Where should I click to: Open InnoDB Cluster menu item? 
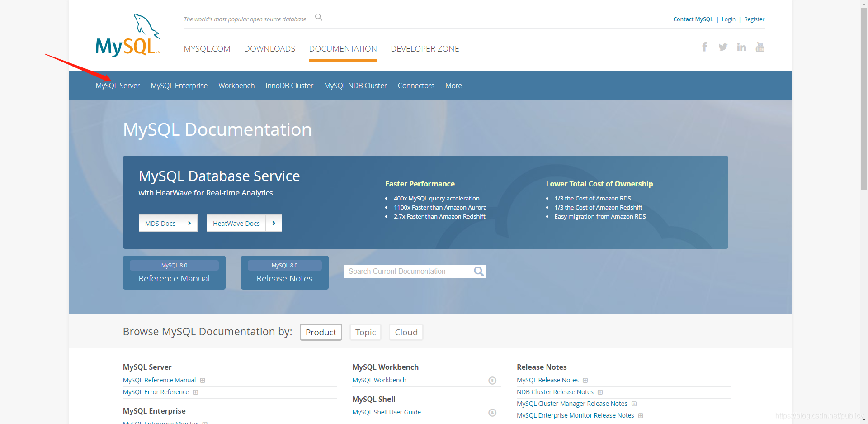click(x=289, y=86)
